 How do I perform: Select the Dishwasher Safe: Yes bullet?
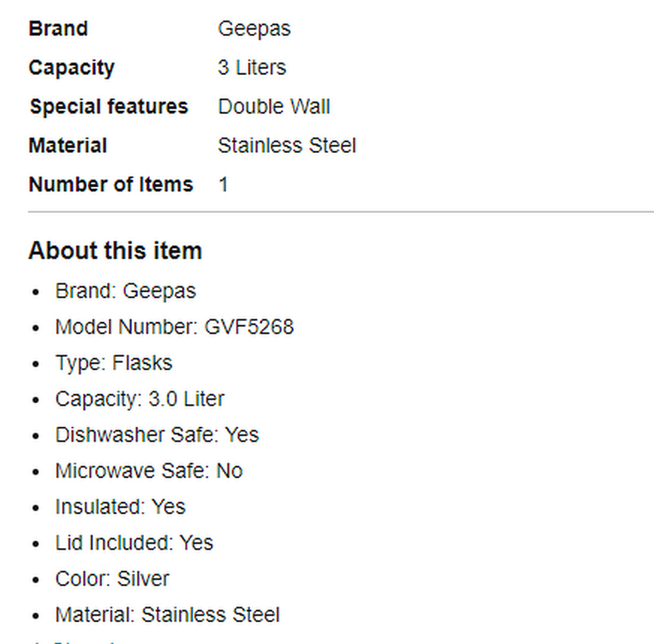pyautogui.click(x=157, y=435)
